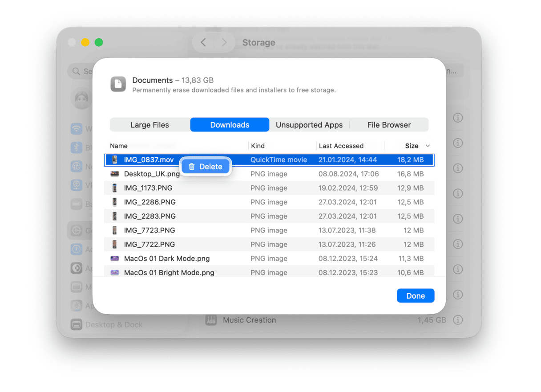Image resolution: width=541 pixels, height=392 pixels.
Task: Sort list by Name column header
Action: click(119, 146)
